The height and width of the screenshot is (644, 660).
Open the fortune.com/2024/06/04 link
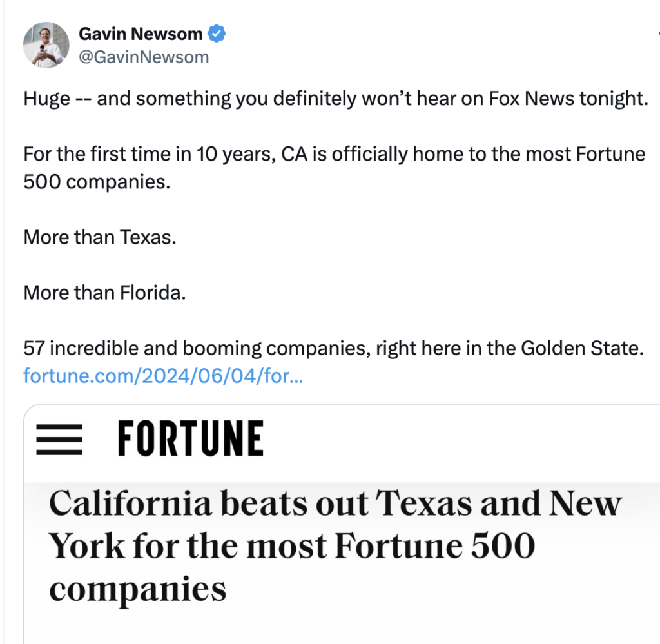pos(163,375)
